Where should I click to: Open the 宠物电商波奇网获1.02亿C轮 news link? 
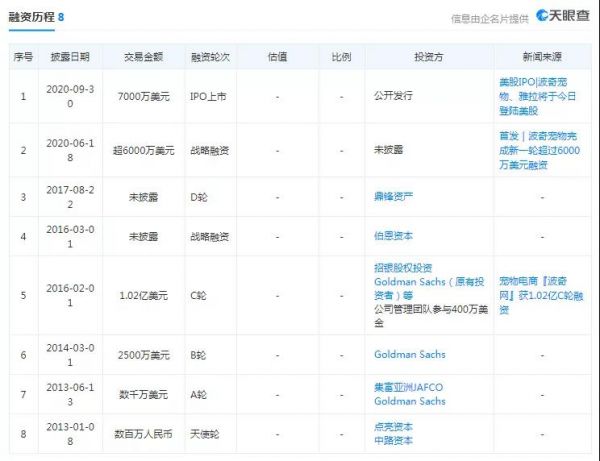click(541, 295)
